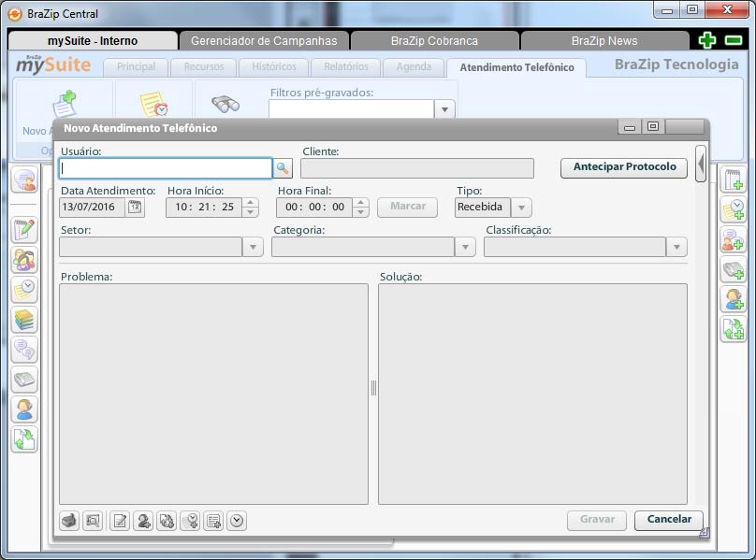The height and width of the screenshot is (560, 756).
Task: Click the notes with alarm clock ribbon icon
Action: (153, 104)
